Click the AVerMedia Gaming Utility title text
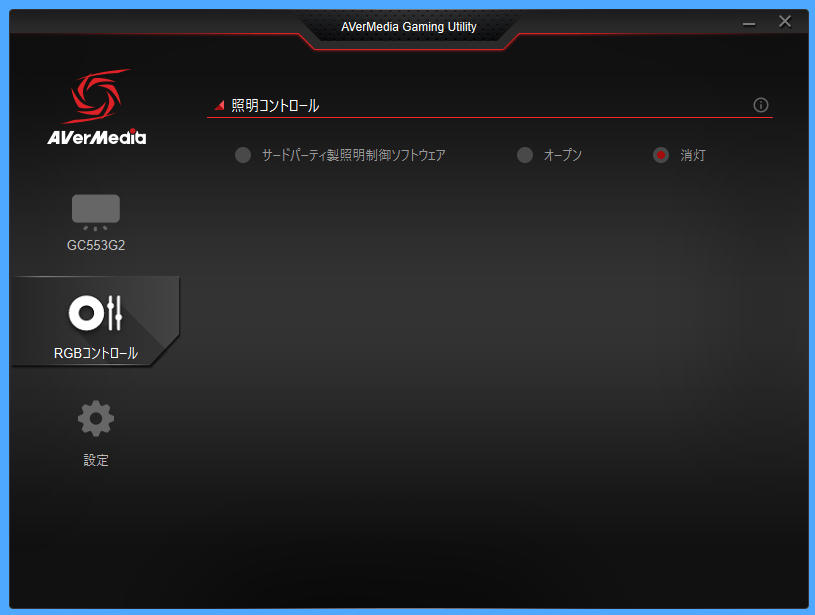815x615 pixels. point(409,27)
